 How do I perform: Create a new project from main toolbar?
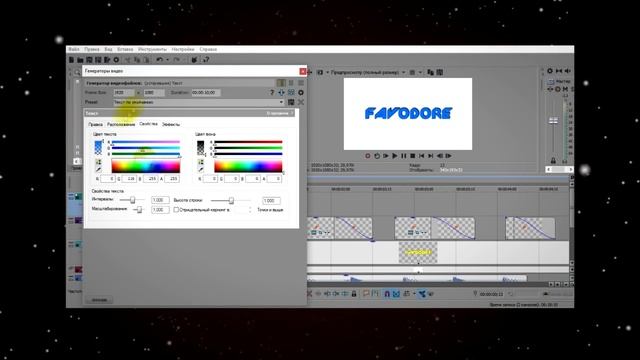pos(71,60)
